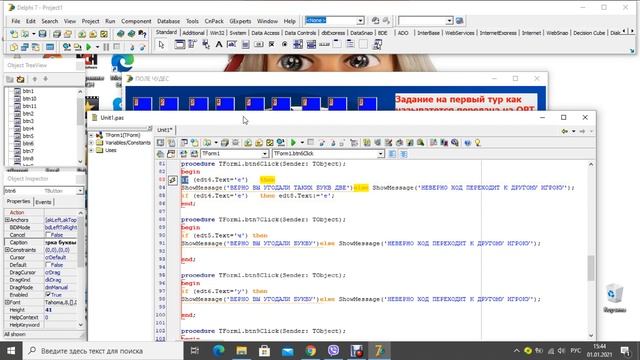Click the green Run arrow in the Unit1 editor toolbar
Image resolution: width=640 pixels, height=360 pixels.
tap(293, 142)
